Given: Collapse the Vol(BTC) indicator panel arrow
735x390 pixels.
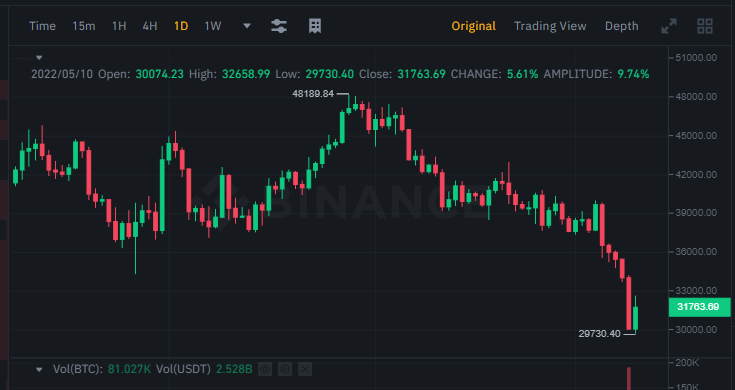Looking at the screenshot, I should click(x=39, y=370).
